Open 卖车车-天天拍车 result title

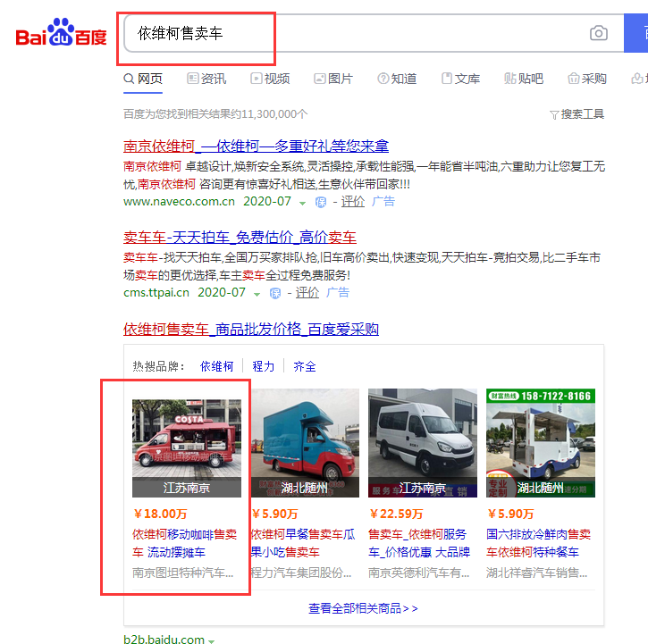pyautogui.click(x=240, y=237)
